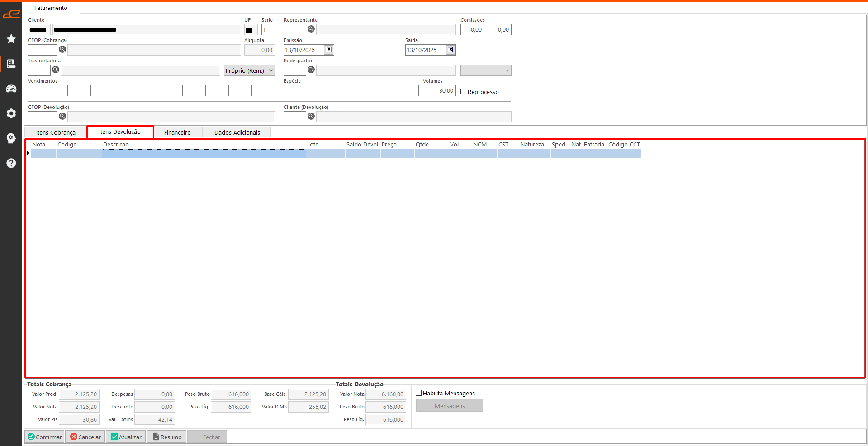The image size is (868, 446).
Task: Open the Financeiro tab
Action: pos(177,132)
